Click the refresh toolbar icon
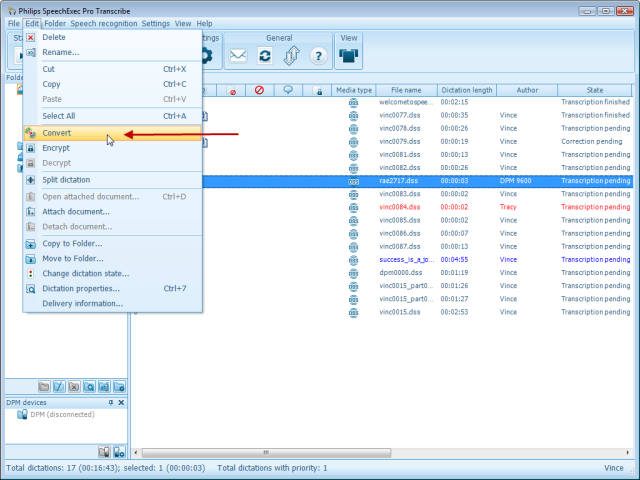Screen dimensions: 640x480 (265, 56)
